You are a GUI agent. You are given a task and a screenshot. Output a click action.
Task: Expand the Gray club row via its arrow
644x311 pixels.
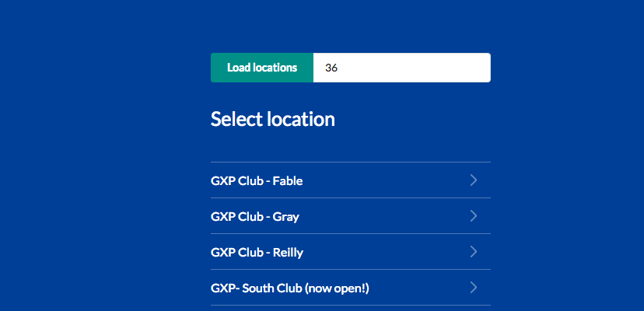pyautogui.click(x=474, y=215)
